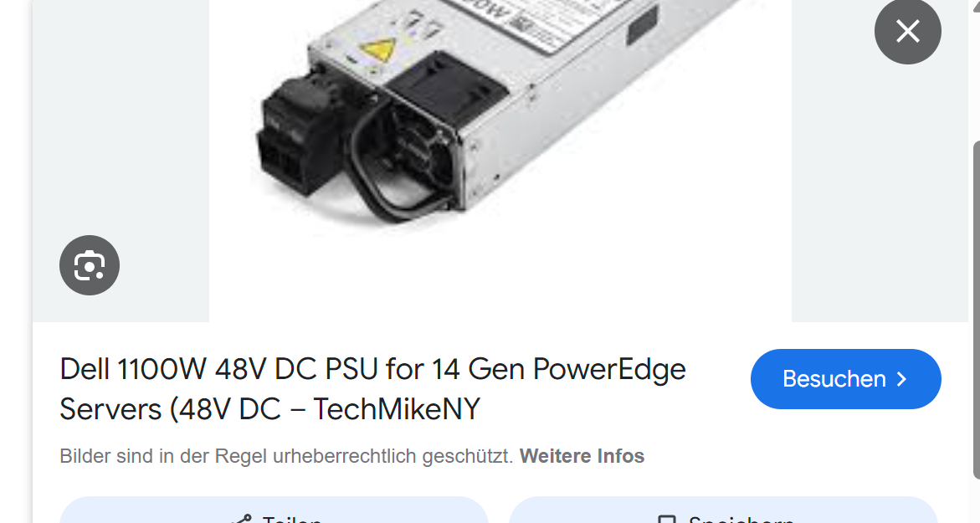Click the yellow warning label on PSU

tap(378, 49)
